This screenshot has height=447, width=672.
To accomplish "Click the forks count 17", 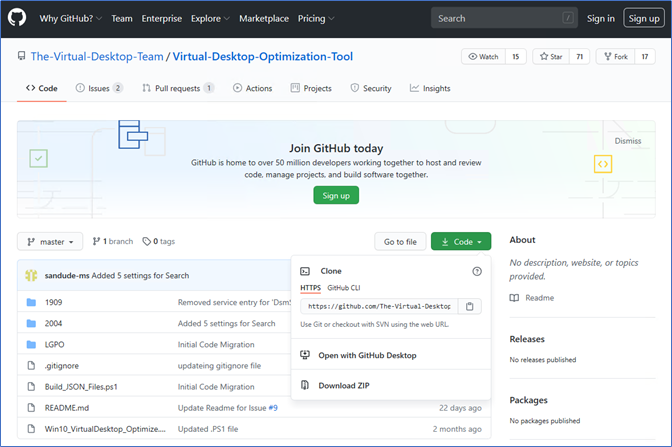I will [x=645, y=57].
